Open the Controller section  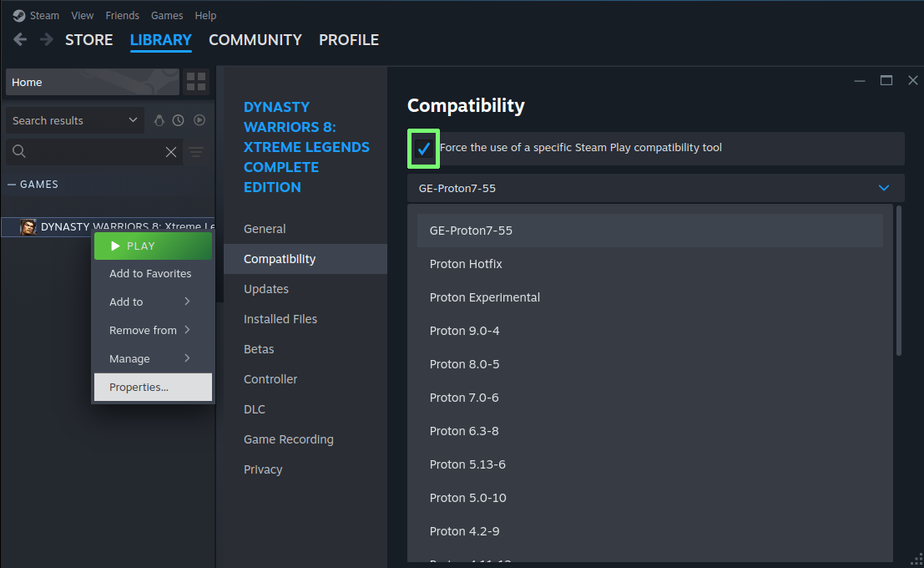click(305, 379)
